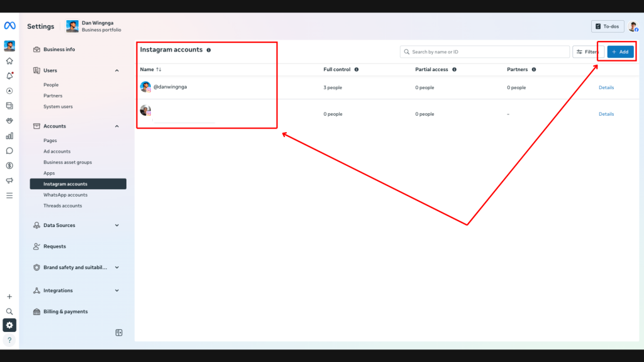The image size is (644, 362).
Task: Open the To-dos button
Action: [x=608, y=26]
